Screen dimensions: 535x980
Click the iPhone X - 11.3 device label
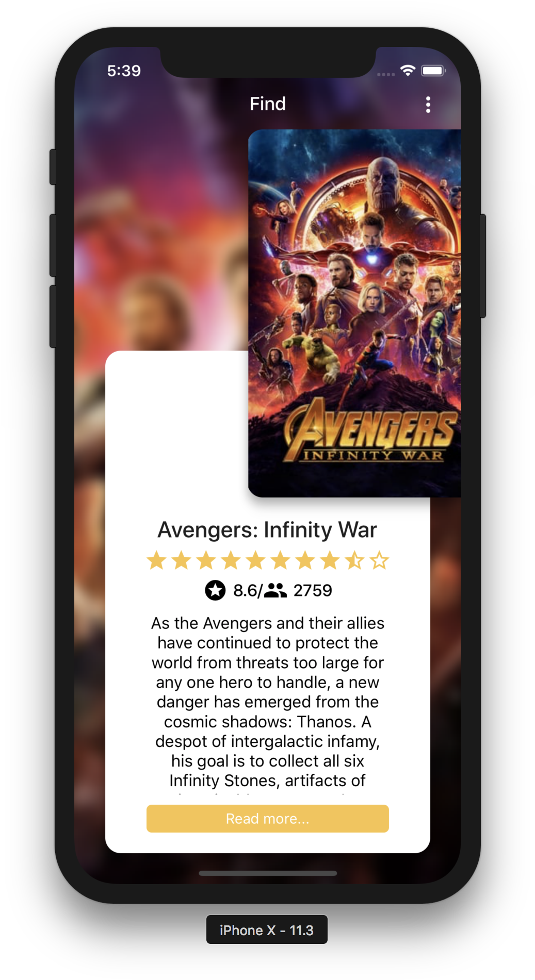pyautogui.click(x=267, y=929)
